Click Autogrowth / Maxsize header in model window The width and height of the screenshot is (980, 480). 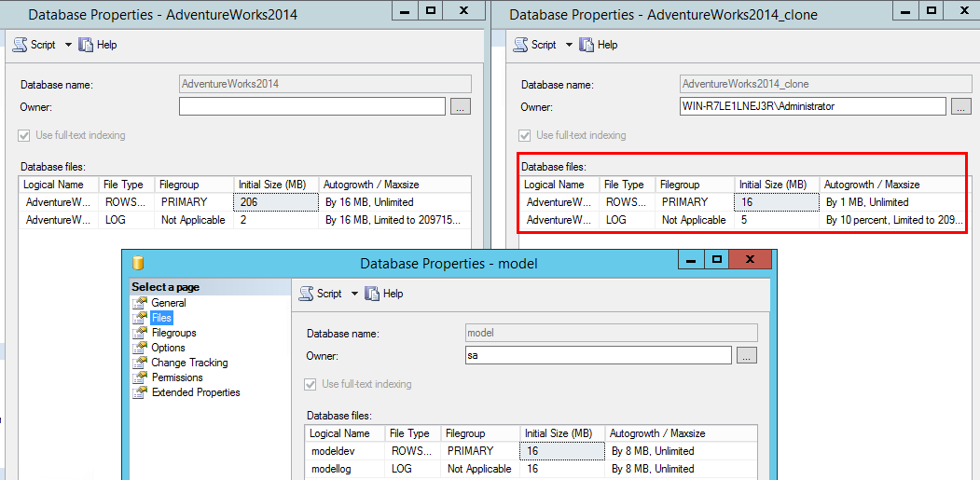[682, 433]
